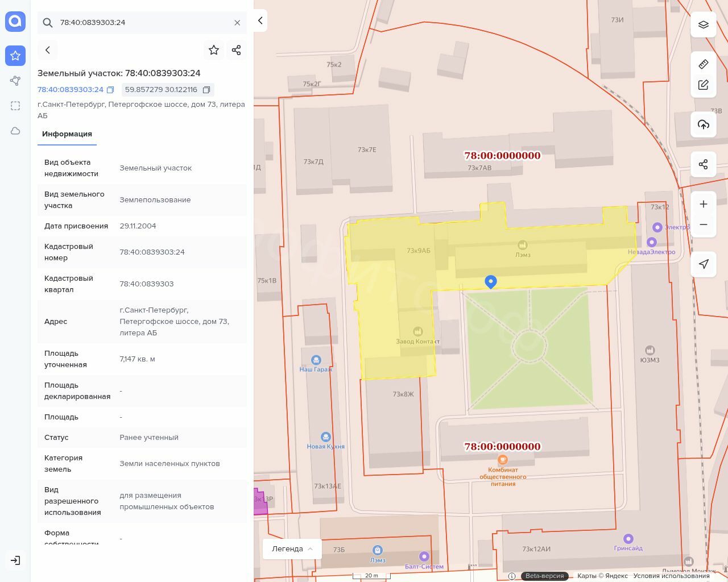Open the Условия использования link
This screenshot has width=728, height=582.
(x=671, y=576)
